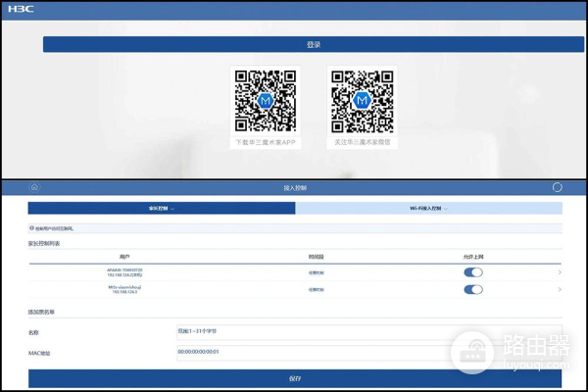Click the 登录 login button

coord(314,45)
